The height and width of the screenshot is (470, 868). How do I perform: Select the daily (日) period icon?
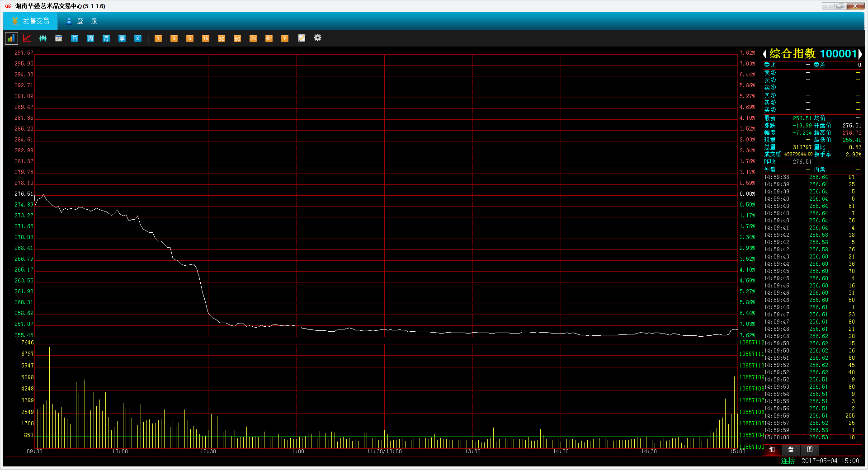[75, 38]
